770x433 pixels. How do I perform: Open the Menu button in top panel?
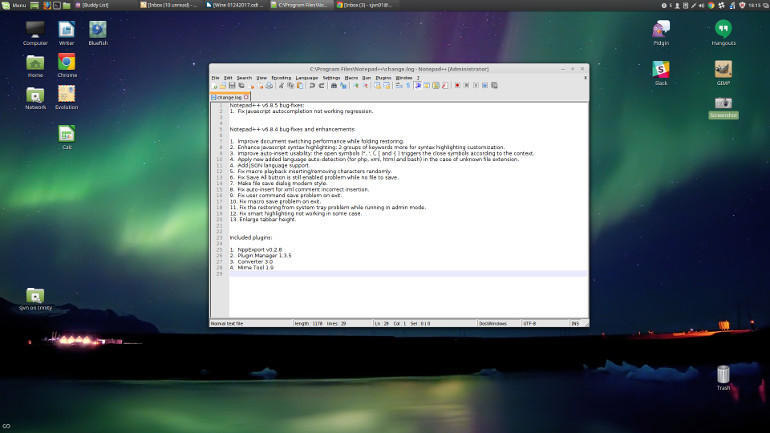point(14,5)
